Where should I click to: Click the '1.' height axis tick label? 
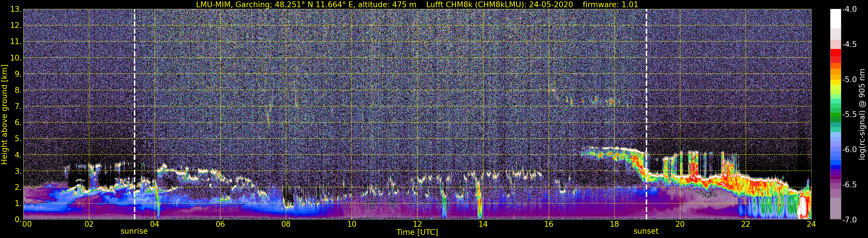pos(18,204)
